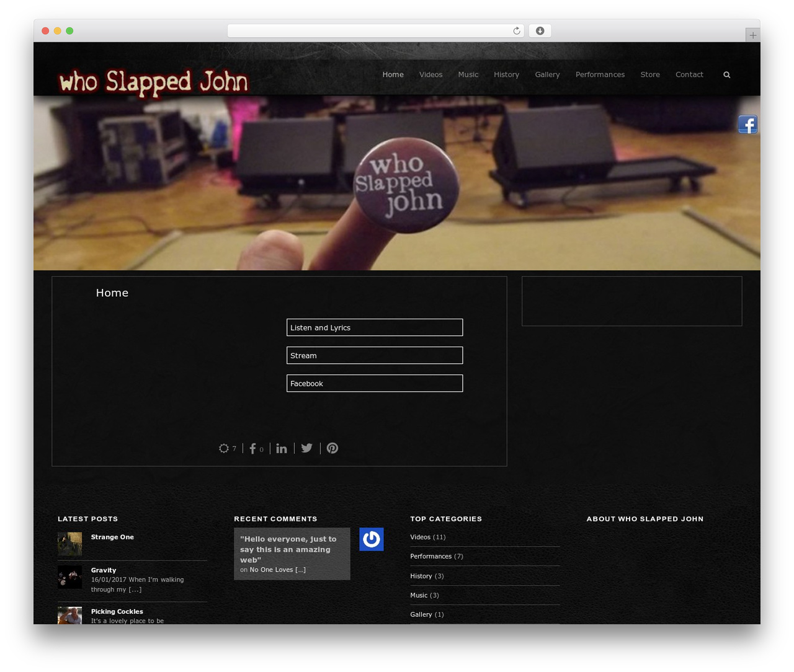Click the Stream button
Viewport: 794px width, 672px height.
coord(375,355)
